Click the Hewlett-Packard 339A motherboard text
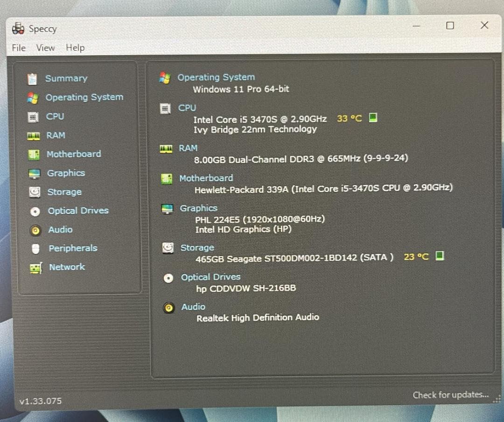Viewport: 504px width, 422px height. [324, 189]
